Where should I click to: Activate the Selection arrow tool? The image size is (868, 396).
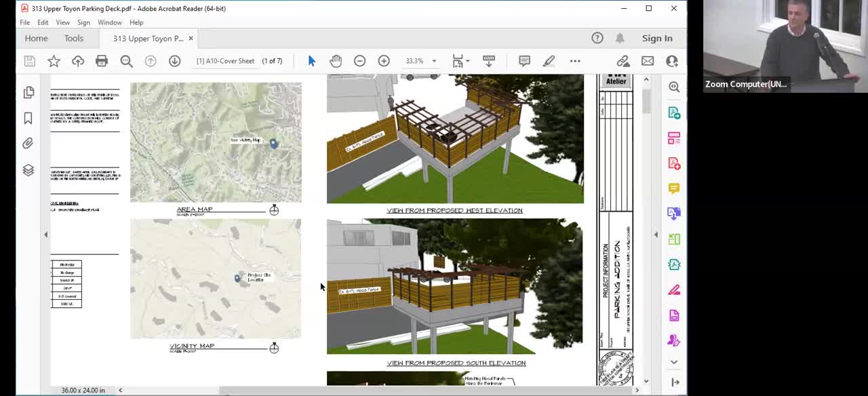[312, 61]
